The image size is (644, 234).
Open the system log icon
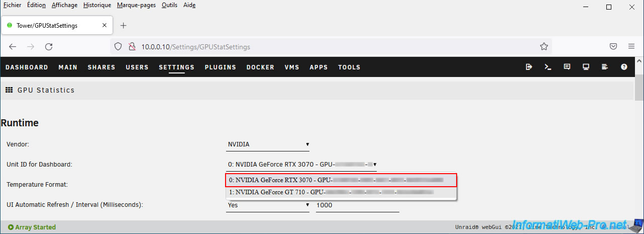pyautogui.click(x=605, y=67)
